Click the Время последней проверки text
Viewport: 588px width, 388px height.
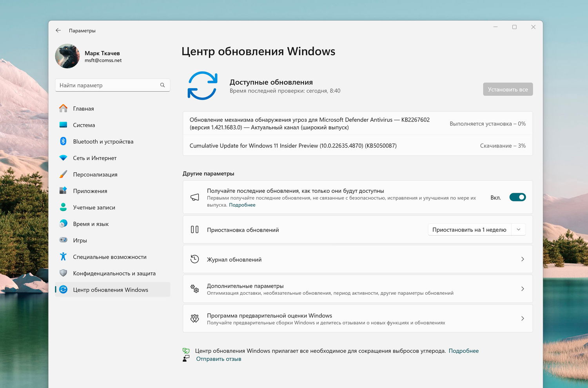point(285,91)
